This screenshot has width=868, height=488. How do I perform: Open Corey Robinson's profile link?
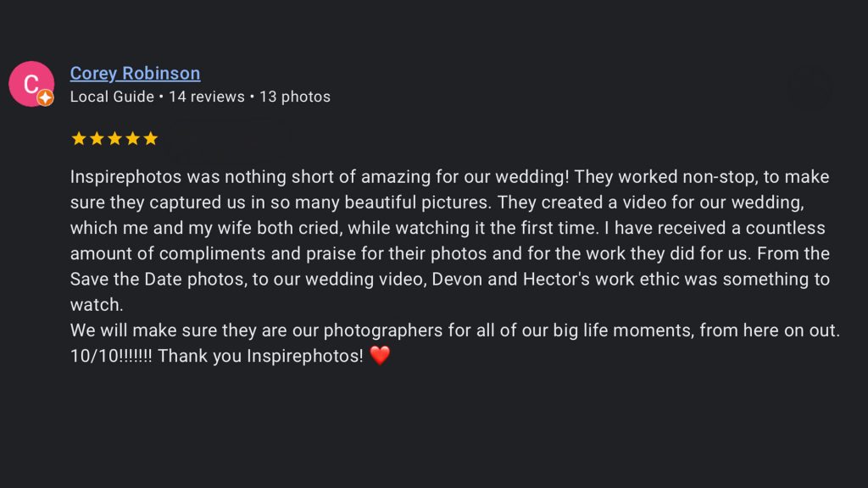click(x=134, y=73)
